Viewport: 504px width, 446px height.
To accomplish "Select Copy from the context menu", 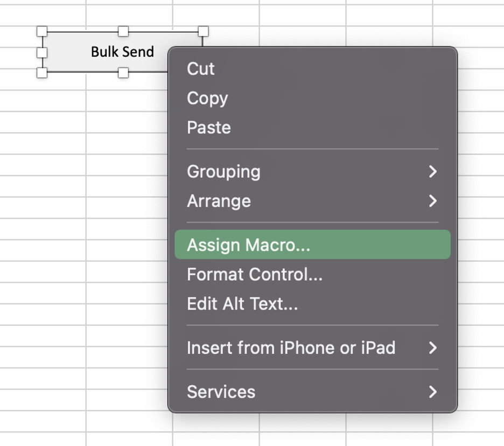I will point(207,98).
